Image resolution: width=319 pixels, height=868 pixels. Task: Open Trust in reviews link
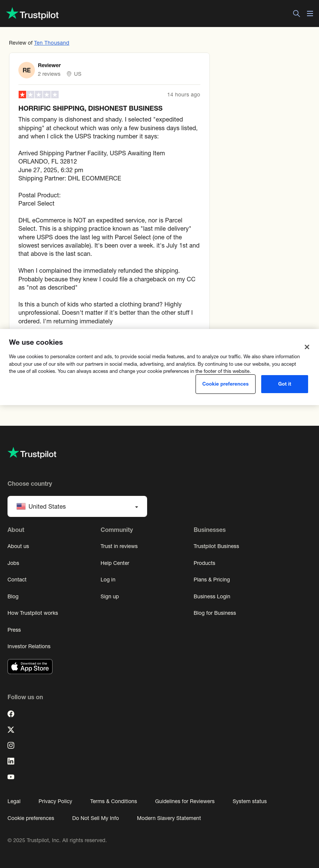point(119,546)
